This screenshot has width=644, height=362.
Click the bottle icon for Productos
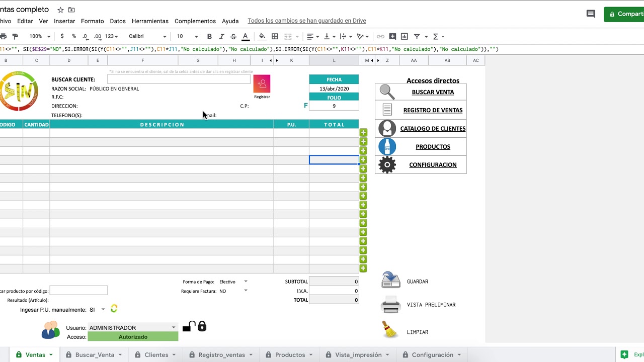tap(387, 146)
